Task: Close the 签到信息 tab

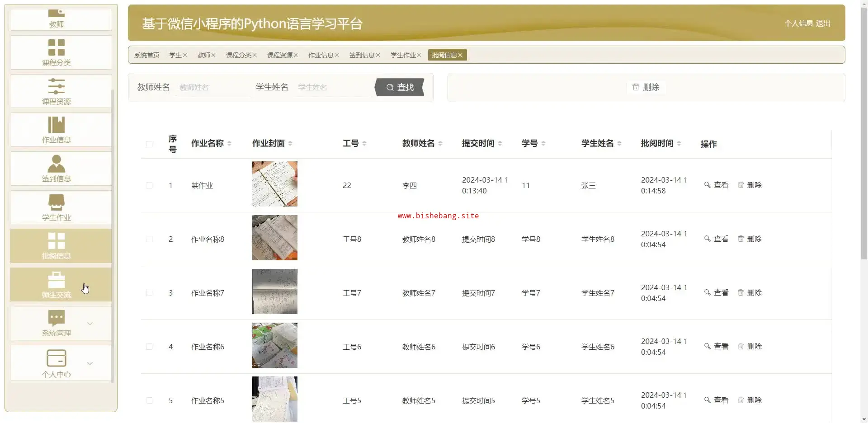Action: click(x=378, y=55)
